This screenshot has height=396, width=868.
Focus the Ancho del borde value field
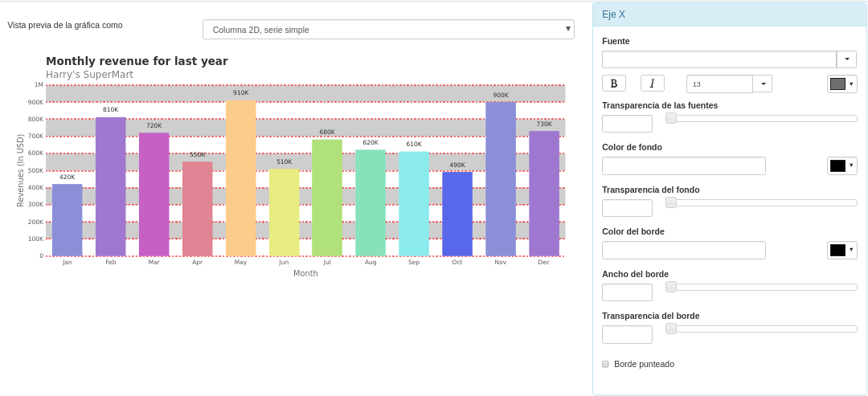coord(627,292)
